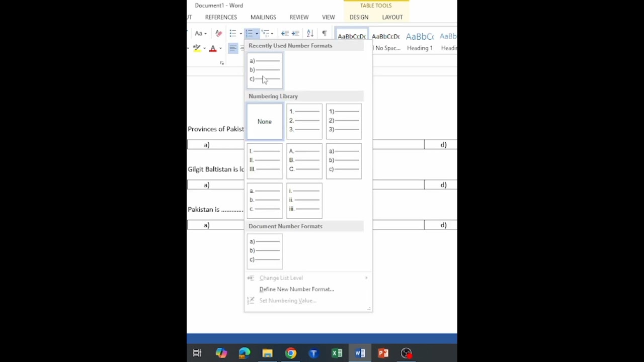644x362 pixels.
Task: Click the 'Pakistan is ............' text line
Action: 215,210
